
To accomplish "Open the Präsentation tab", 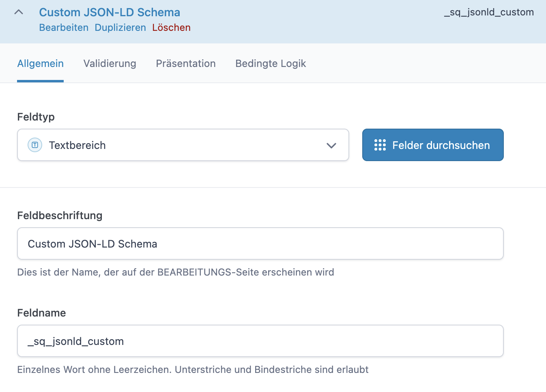I will (x=185, y=63).
